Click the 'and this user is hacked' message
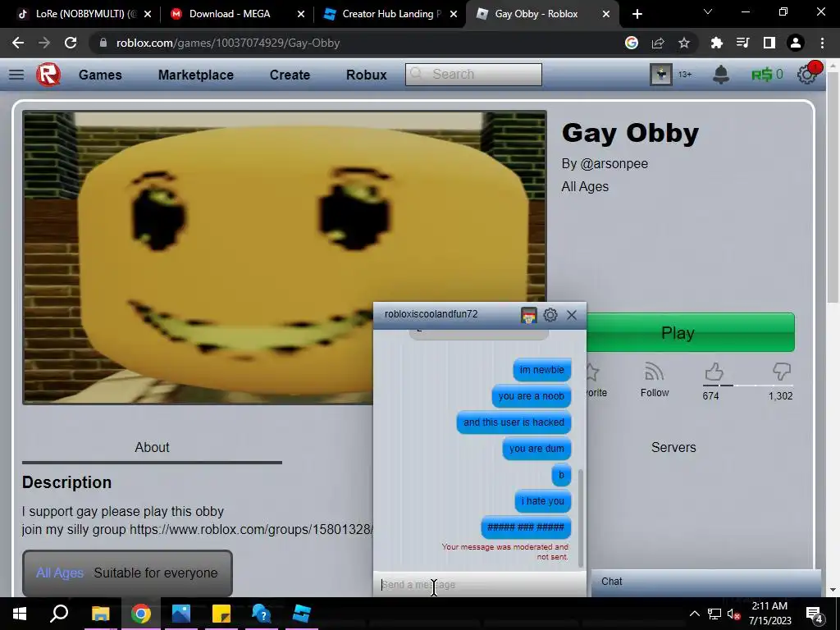840x630 pixels. click(514, 422)
